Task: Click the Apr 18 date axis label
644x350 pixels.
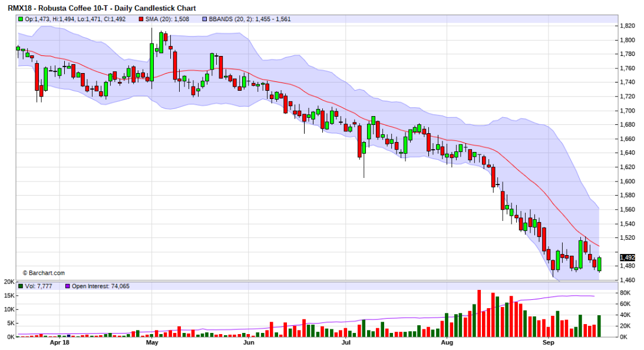Action: pyautogui.click(x=60, y=342)
